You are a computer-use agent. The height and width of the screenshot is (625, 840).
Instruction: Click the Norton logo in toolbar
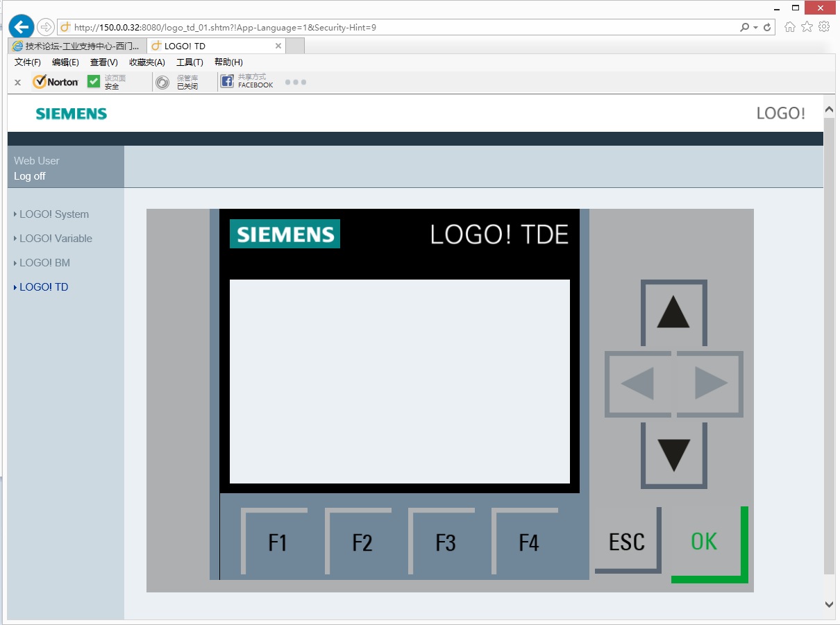[56, 82]
